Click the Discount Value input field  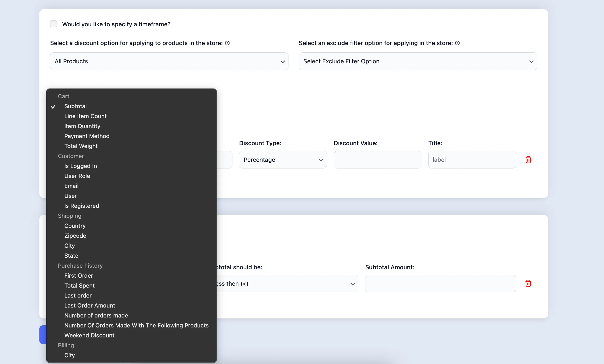[x=377, y=160]
